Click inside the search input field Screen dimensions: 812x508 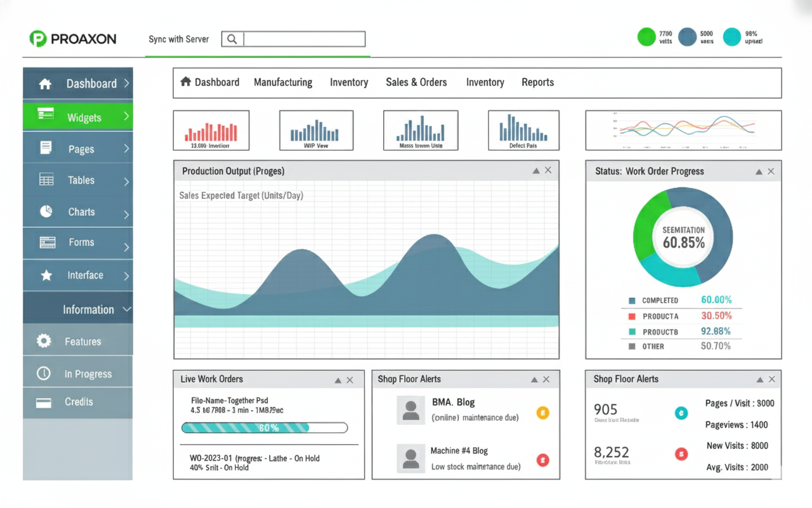tap(304, 39)
